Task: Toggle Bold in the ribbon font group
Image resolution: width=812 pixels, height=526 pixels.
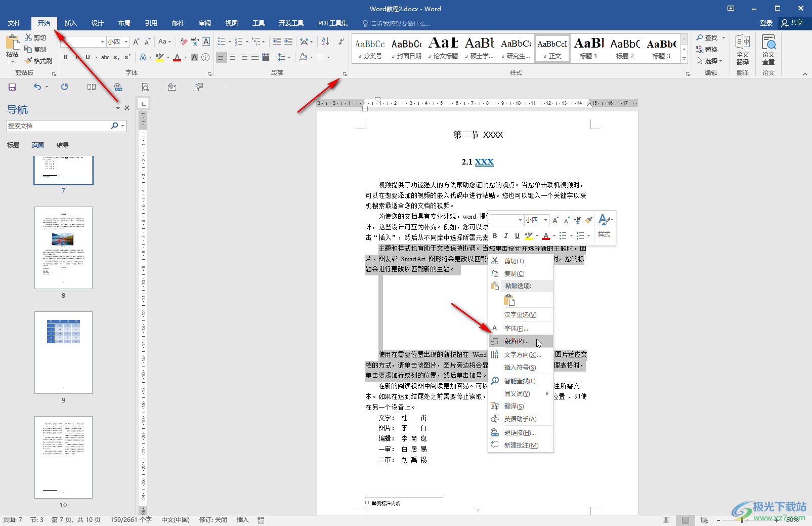Action: coord(65,57)
